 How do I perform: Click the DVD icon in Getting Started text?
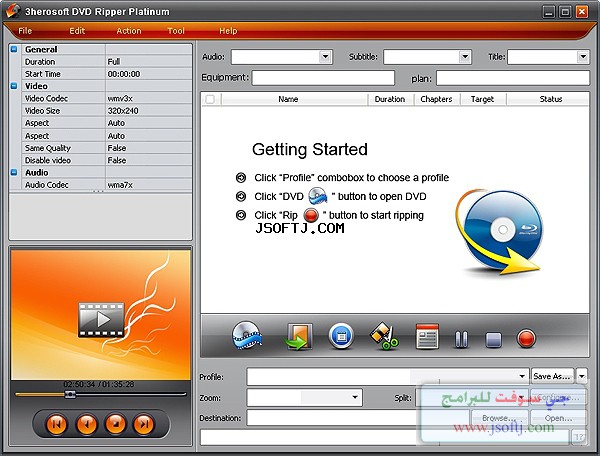pyautogui.click(x=318, y=196)
